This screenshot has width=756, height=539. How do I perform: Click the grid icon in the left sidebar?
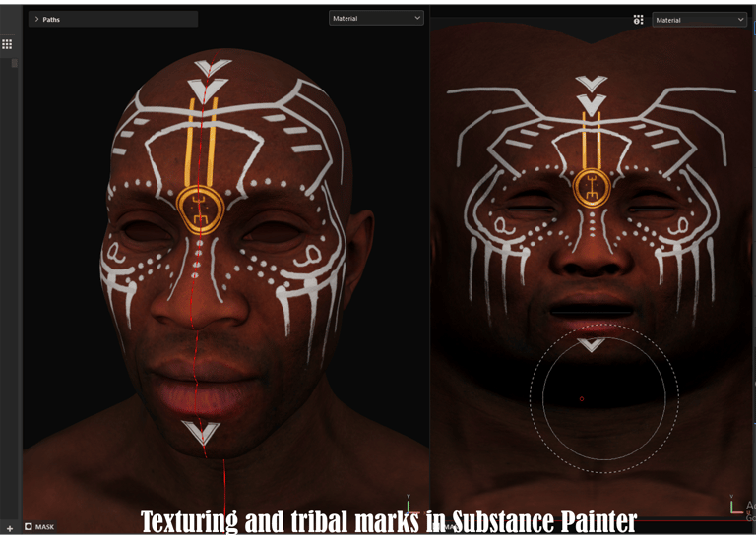[7, 45]
